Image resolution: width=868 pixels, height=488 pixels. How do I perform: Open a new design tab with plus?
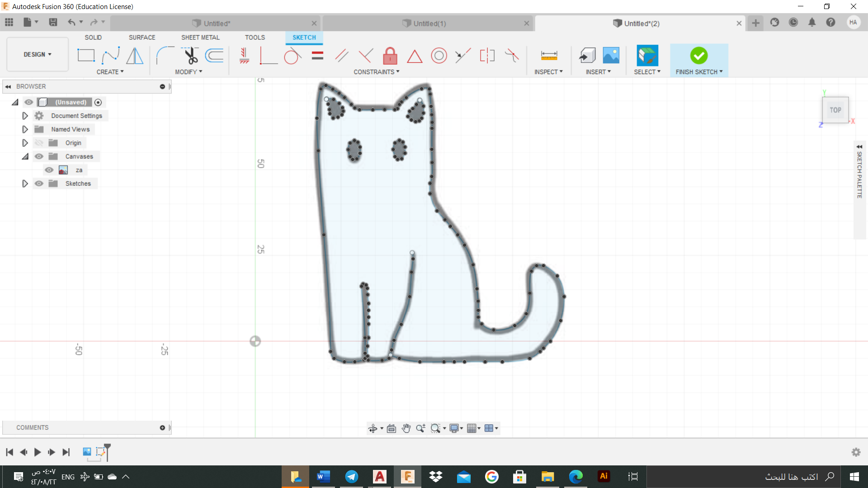pyautogui.click(x=755, y=23)
